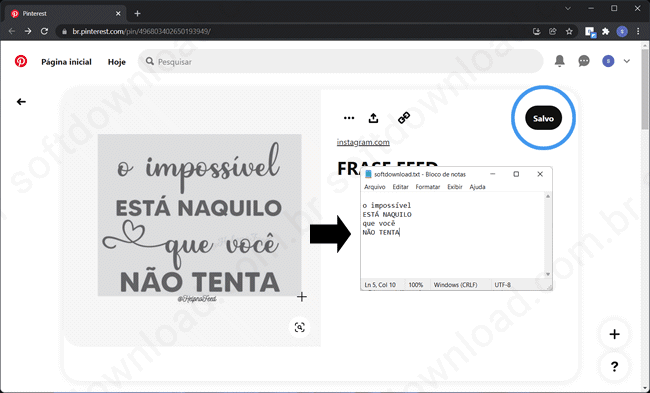Screen dimensions: 650x393
Task: Open the instagram.com source link
Action: point(363,142)
